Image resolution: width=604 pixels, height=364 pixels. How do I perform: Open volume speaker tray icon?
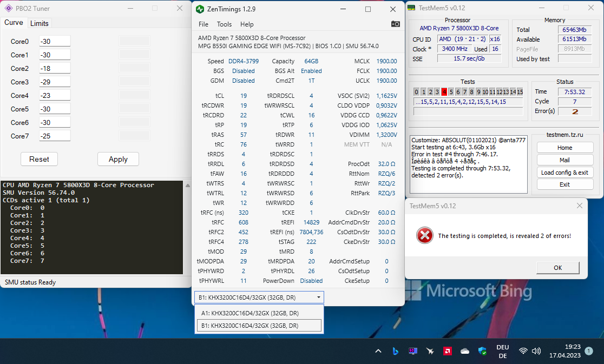click(x=536, y=351)
